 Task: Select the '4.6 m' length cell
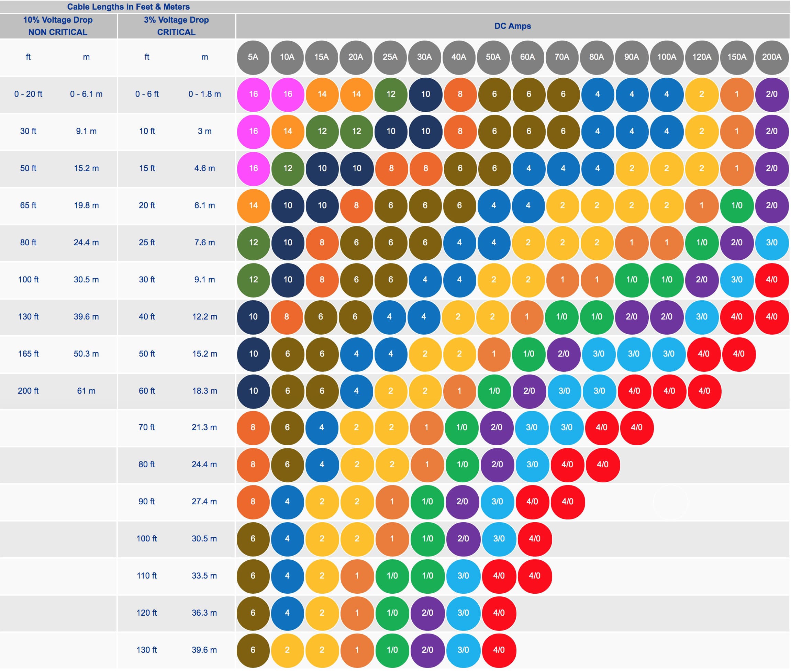tap(204, 168)
